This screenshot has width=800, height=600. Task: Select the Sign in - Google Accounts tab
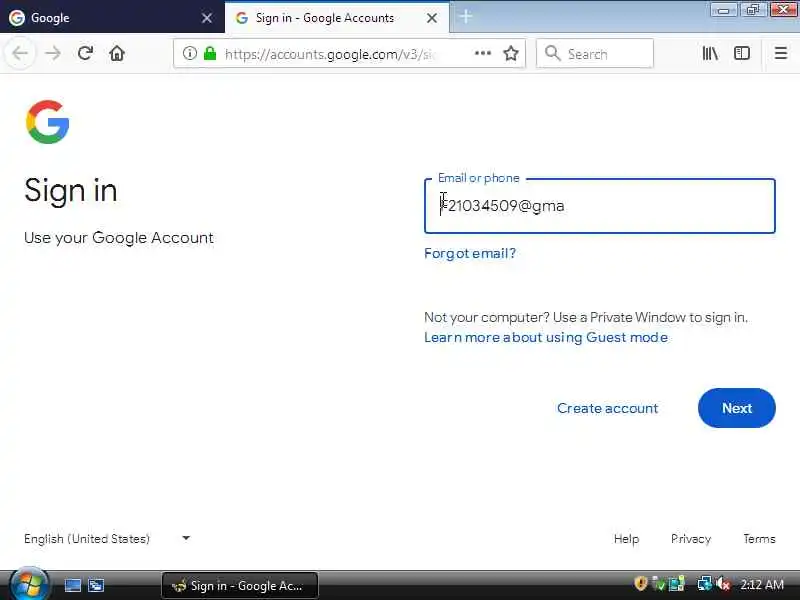pyautogui.click(x=337, y=17)
